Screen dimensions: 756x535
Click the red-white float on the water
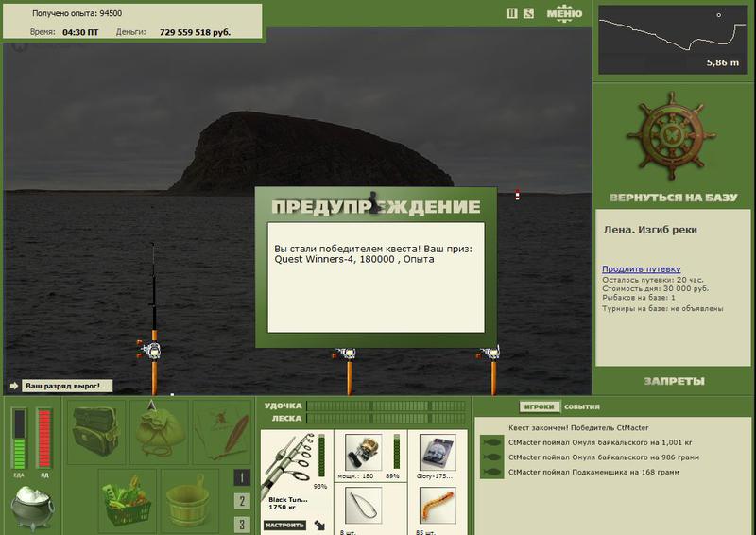517,195
